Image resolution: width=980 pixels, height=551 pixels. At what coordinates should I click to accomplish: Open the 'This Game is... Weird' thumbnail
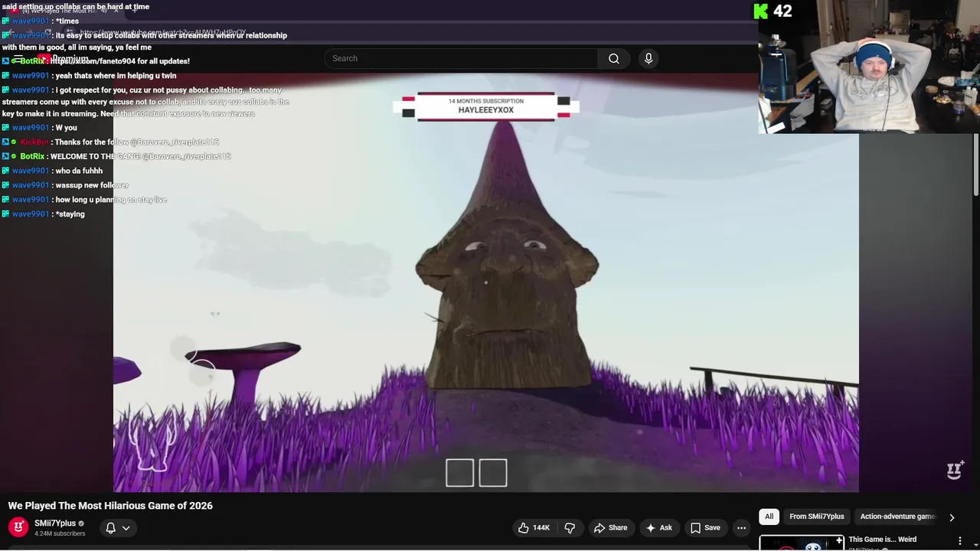click(x=802, y=543)
